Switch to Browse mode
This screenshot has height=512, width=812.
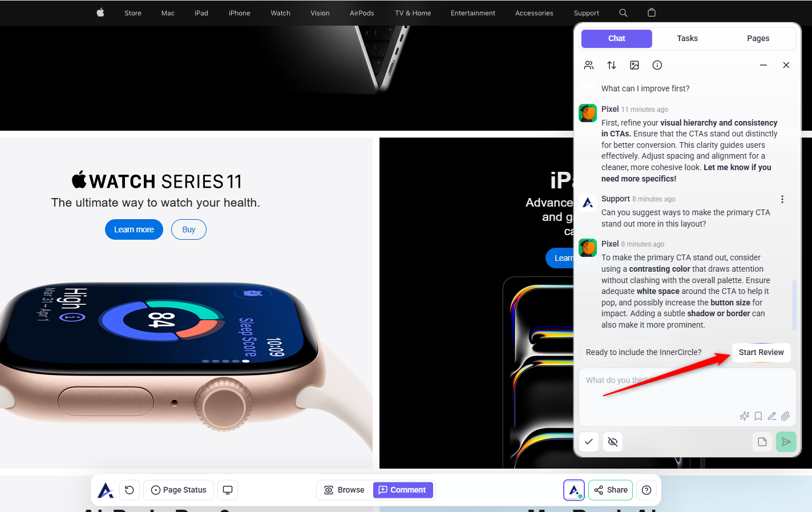tap(344, 490)
